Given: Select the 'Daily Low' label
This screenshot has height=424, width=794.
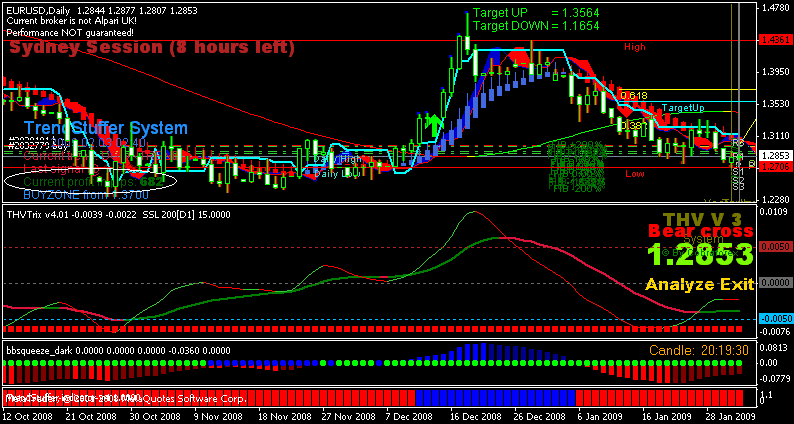Looking at the screenshot, I should pos(336,174).
